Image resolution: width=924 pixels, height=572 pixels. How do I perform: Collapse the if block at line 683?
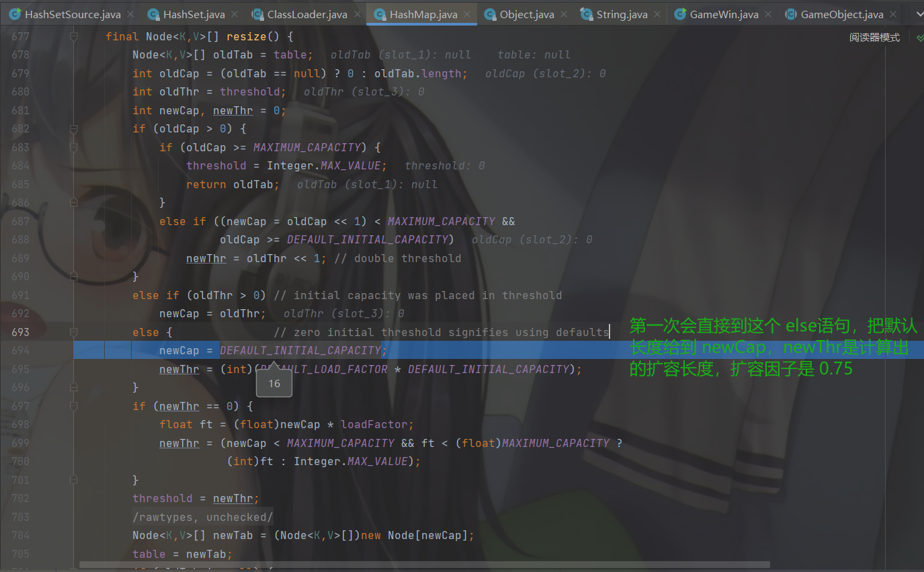(74, 147)
